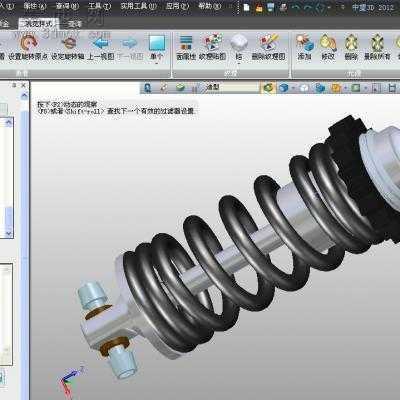Open the 实用工具(U) menu
The height and width of the screenshot is (400, 400).
138,6
